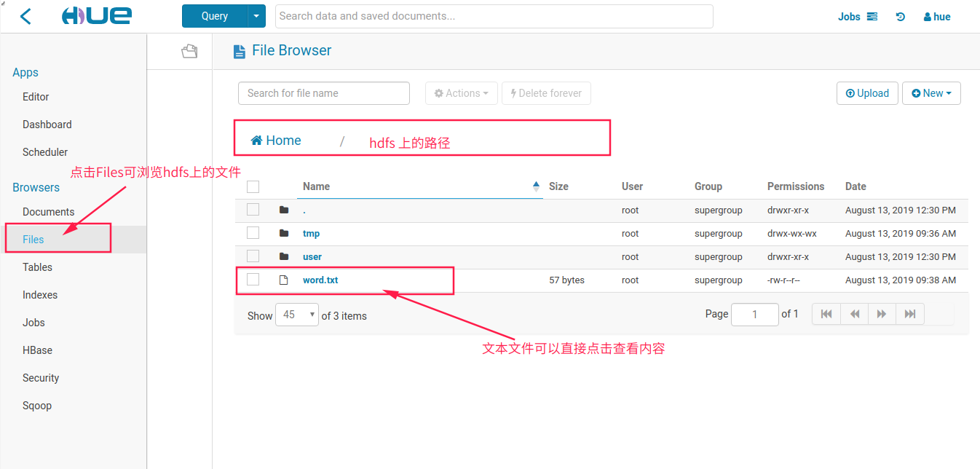Image resolution: width=980 pixels, height=469 pixels.
Task: Click the Permissions column header
Action: pos(796,186)
